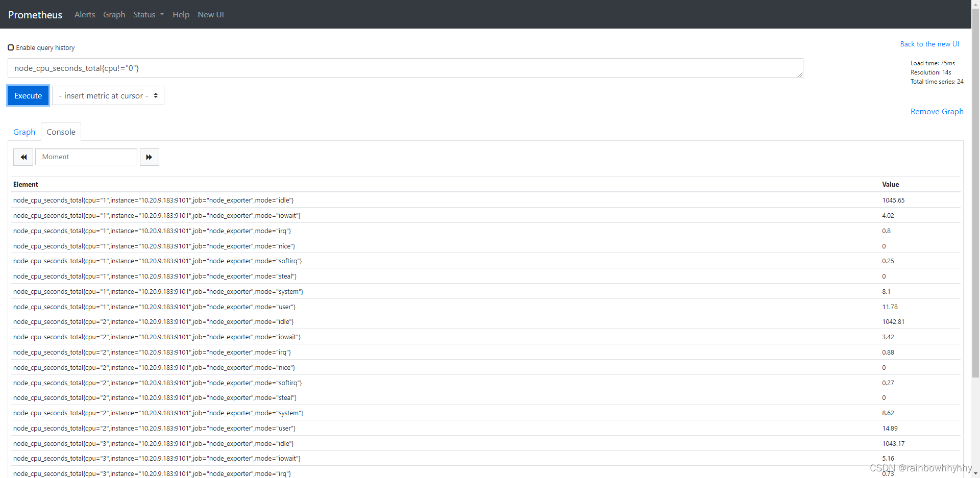Switch to New UI from navbar

[x=211, y=14]
